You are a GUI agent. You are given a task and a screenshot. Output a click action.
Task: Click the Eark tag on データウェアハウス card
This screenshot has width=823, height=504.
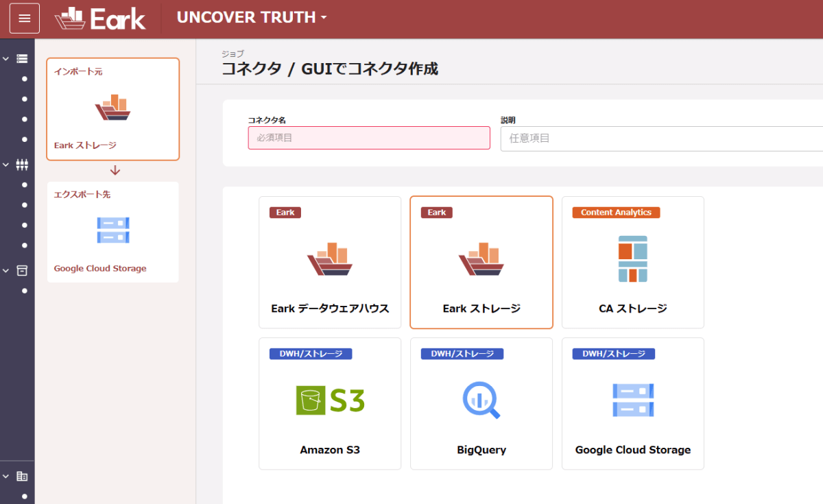tap(285, 213)
